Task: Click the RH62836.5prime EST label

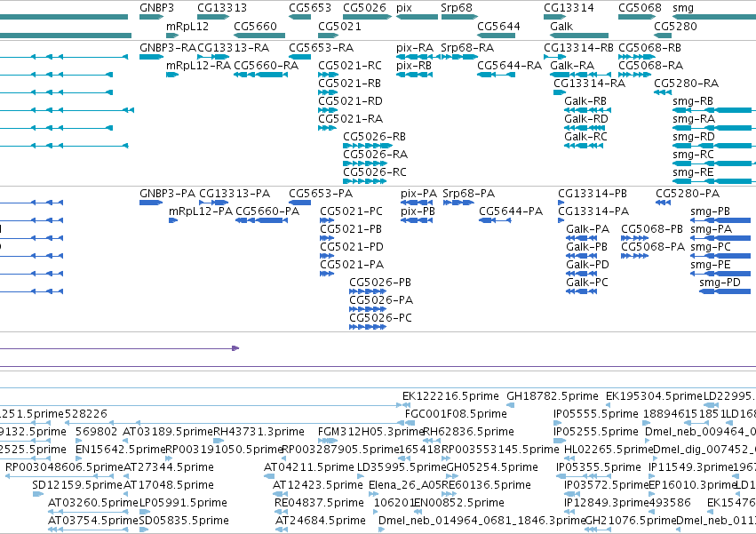Action: [469, 432]
